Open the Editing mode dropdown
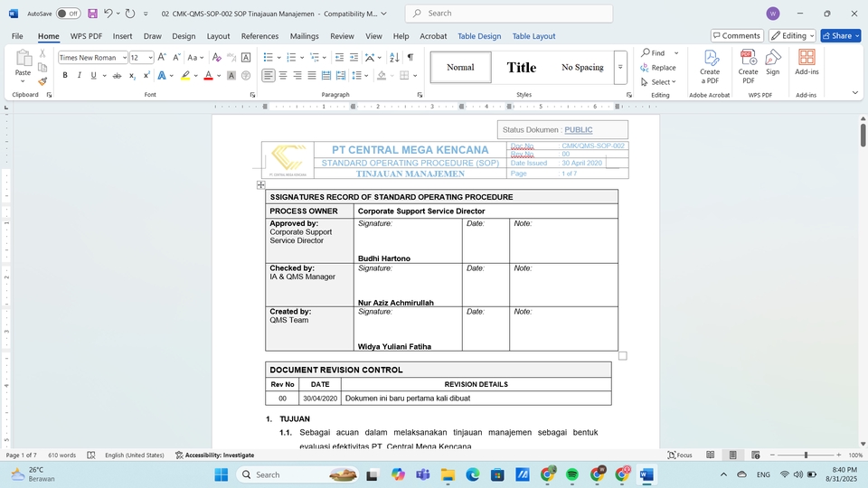868x488 pixels. click(x=792, y=36)
